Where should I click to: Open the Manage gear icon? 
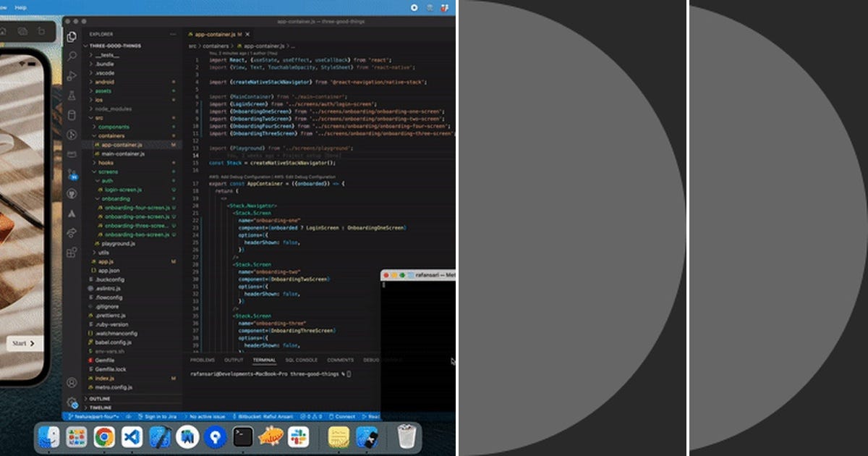[72, 400]
